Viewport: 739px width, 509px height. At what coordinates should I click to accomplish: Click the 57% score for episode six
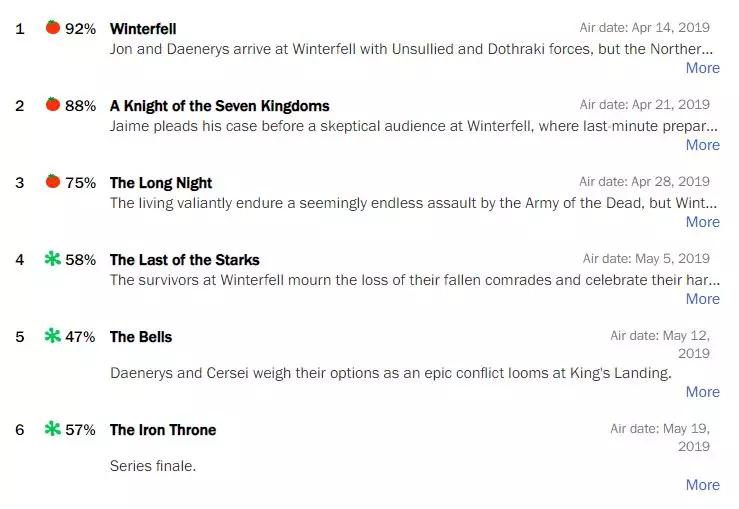pos(81,430)
